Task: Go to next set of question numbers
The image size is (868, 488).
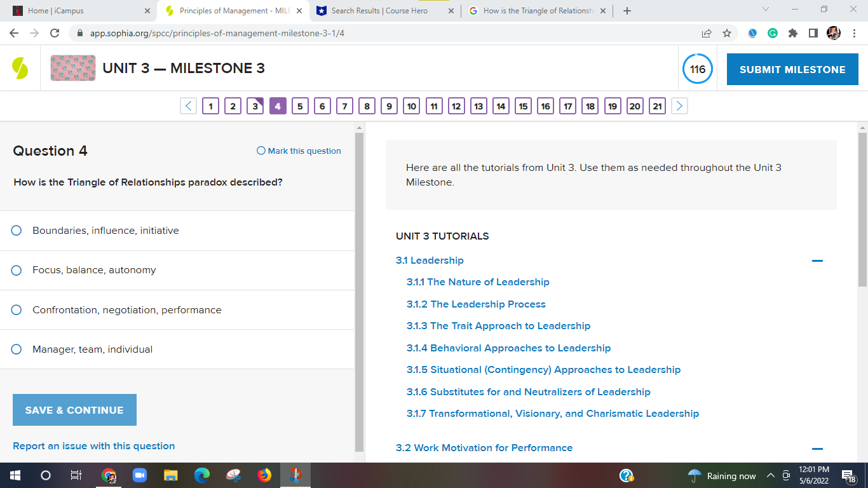Action: (679, 106)
